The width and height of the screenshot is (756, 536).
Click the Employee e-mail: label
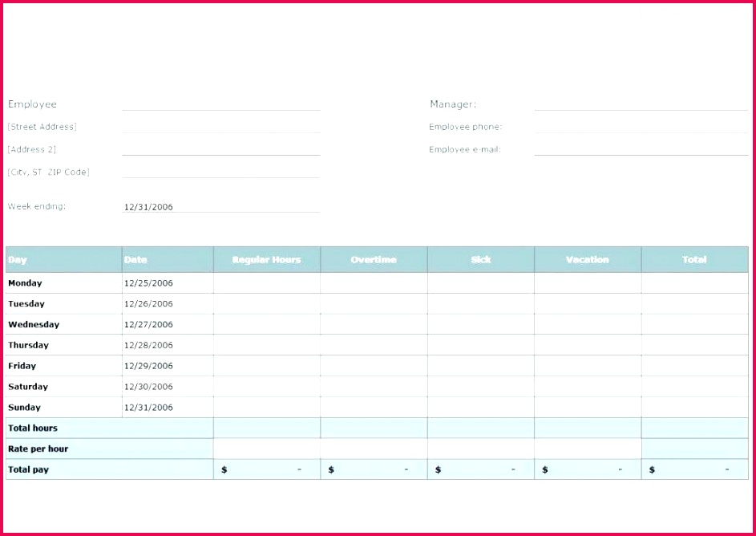(465, 149)
